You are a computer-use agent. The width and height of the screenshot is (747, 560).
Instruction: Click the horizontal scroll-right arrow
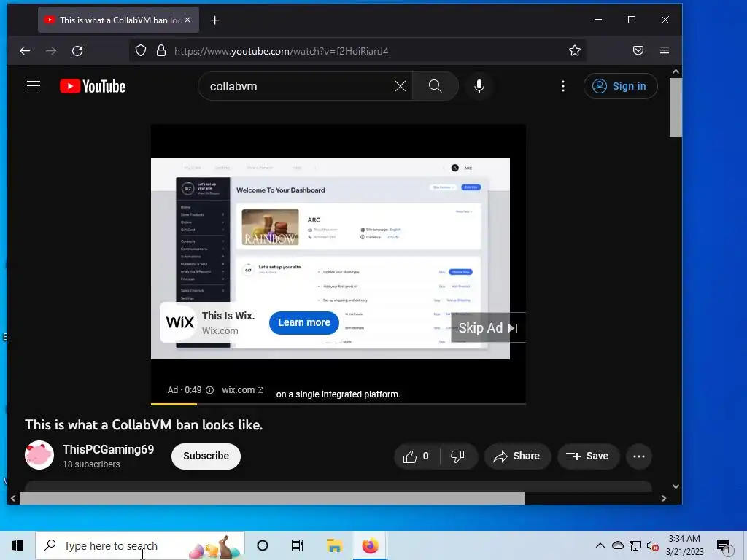[x=664, y=498]
